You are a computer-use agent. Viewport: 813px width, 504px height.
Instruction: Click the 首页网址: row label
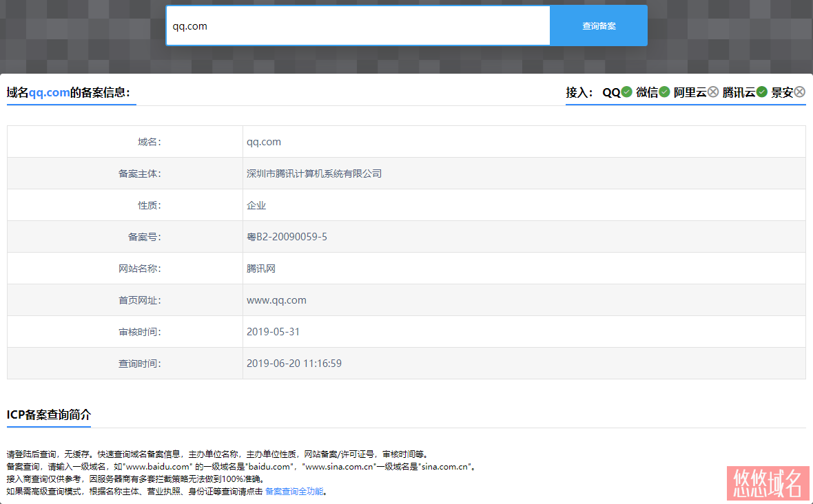[139, 300]
